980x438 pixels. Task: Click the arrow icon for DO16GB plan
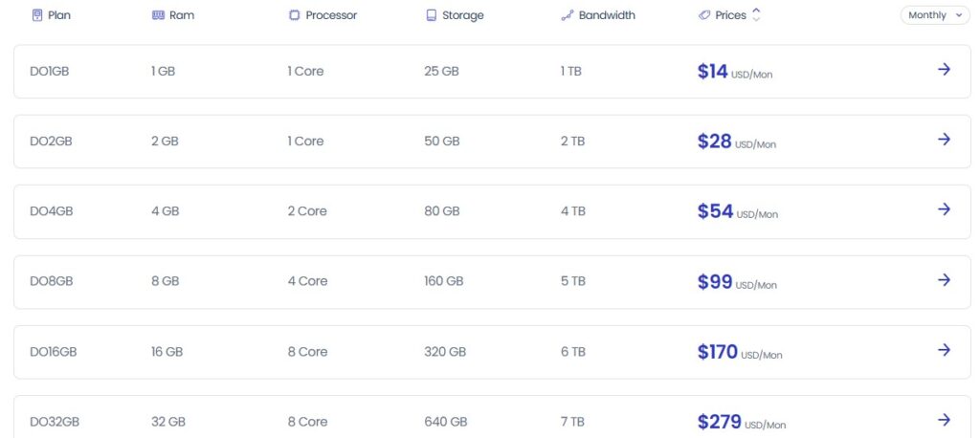[944, 350]
